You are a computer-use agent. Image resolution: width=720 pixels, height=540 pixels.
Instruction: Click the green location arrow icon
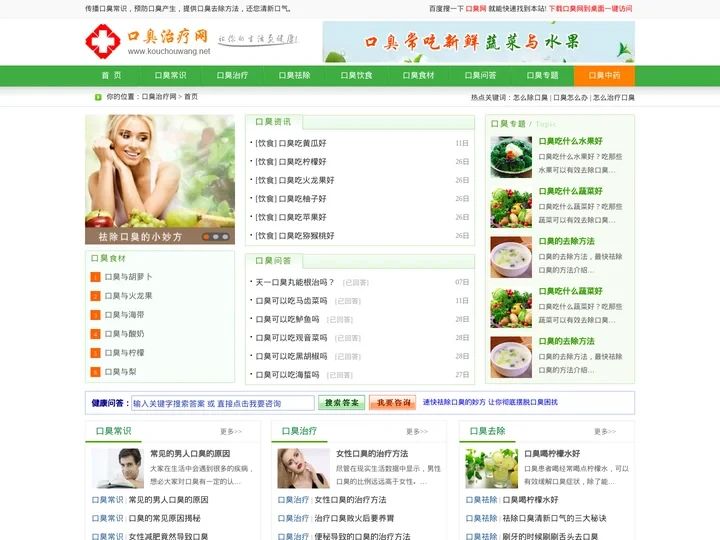(98, 97)
